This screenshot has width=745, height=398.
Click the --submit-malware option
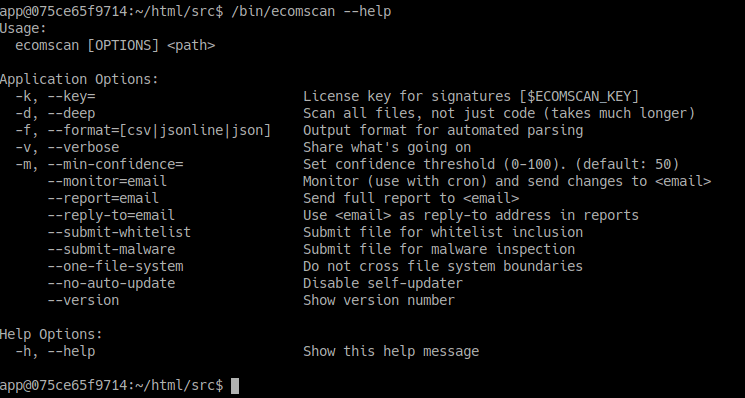point(111,250)
